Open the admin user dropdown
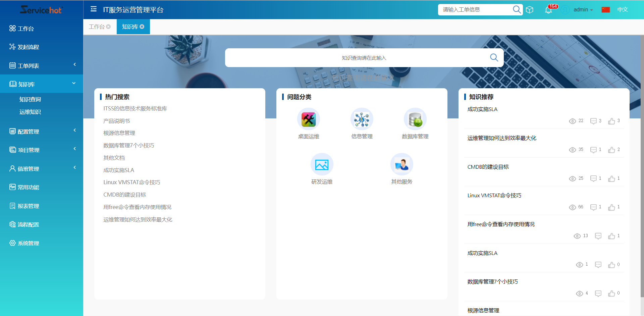 [x=583, y=10]
